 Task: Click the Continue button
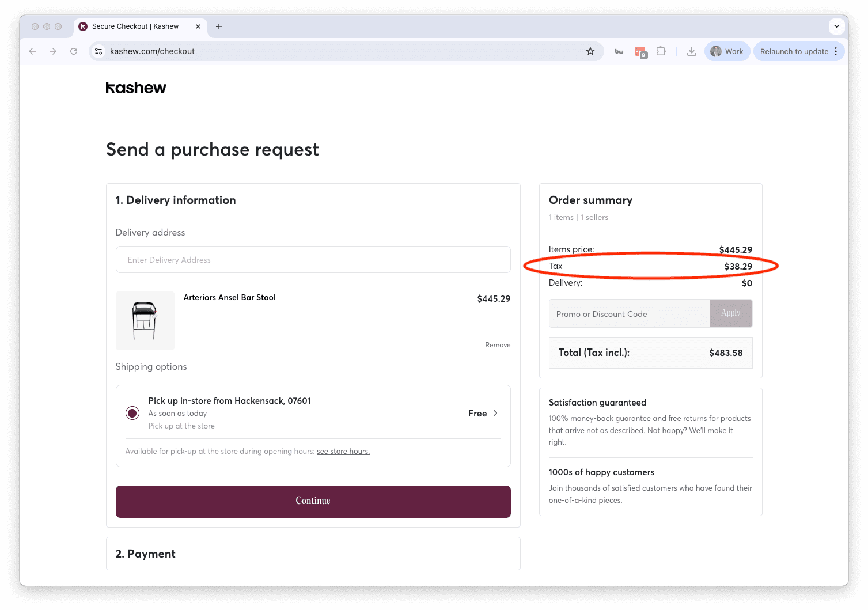313,501
